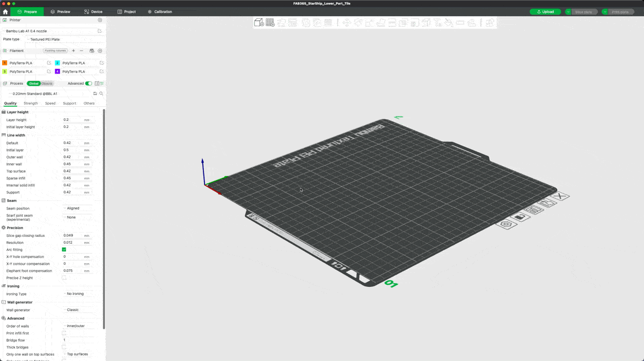Toggle the Advanced settings switch
This screenshot has height=361, width=644.
tap(89, 84)
